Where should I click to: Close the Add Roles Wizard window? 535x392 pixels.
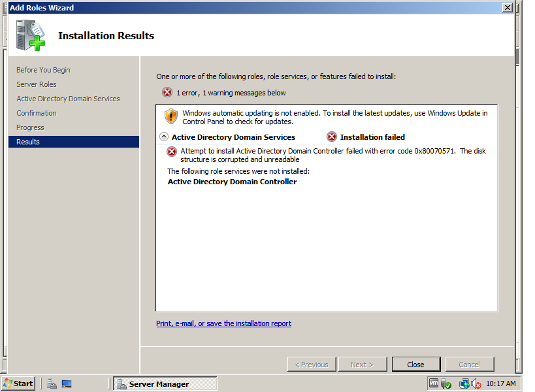[508, 7]
